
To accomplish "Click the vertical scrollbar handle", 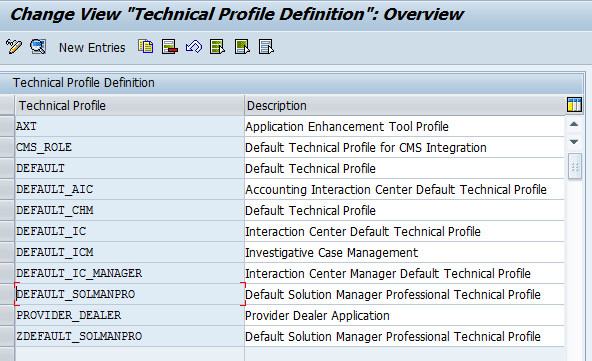I will (575, 167).
